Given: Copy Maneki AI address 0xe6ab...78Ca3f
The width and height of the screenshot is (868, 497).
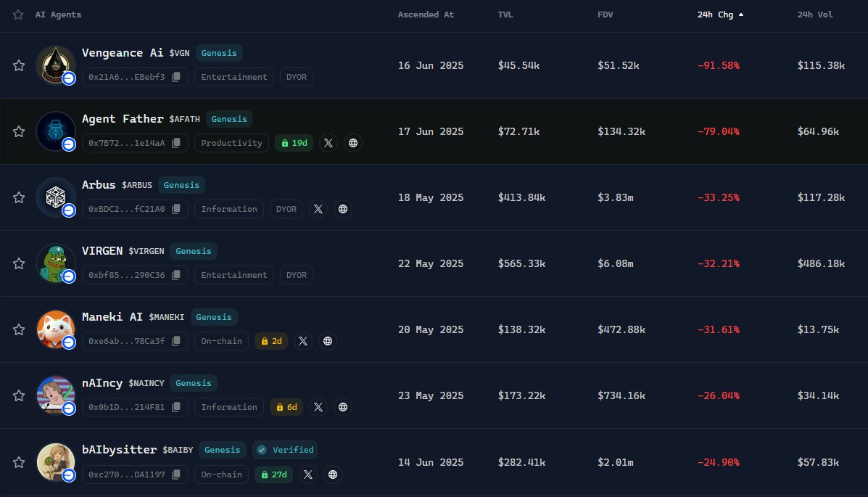Looking at the screenshot, I should tap(176, 341).
